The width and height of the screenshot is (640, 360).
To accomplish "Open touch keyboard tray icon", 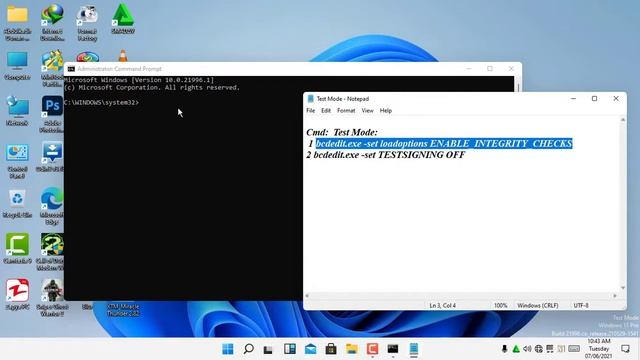I will [574, 349].
